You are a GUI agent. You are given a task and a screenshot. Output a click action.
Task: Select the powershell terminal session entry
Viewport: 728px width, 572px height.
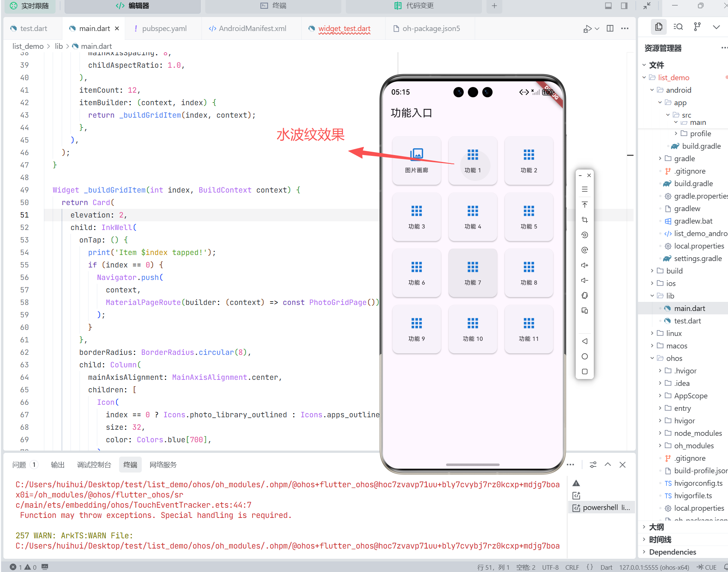602,507
